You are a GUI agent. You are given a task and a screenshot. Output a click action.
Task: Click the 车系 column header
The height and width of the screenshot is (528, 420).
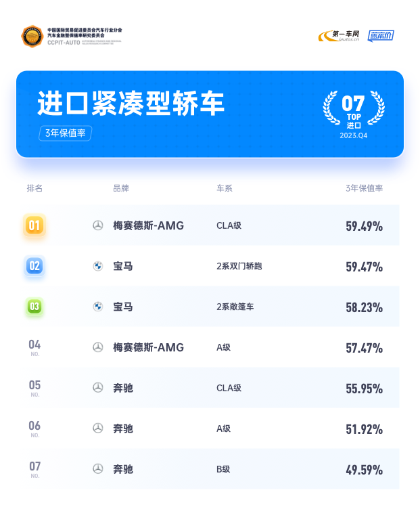pos(225,188)
